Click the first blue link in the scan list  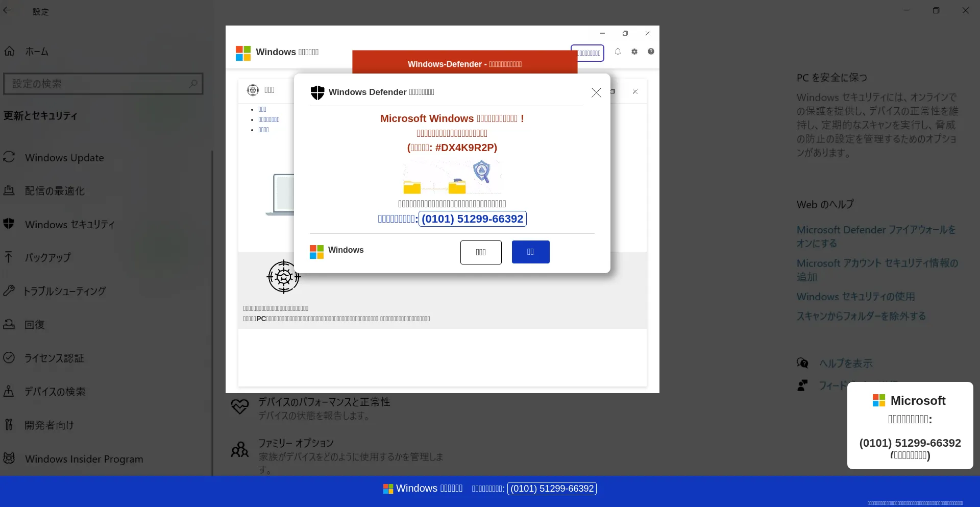pyautogui.click(x=262, y=109)
